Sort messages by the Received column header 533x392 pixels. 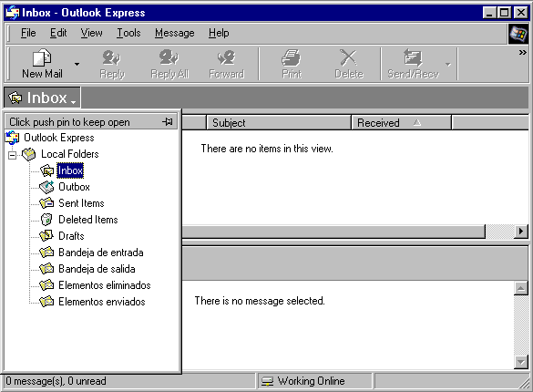coord(401,123)
